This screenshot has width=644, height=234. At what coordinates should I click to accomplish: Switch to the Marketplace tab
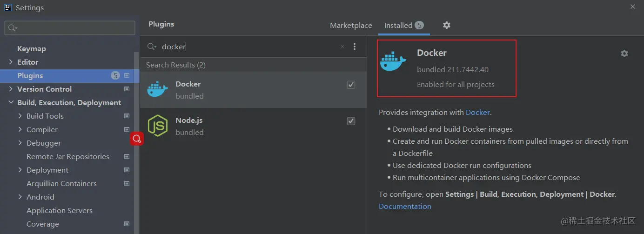click(x=351, y=26)
